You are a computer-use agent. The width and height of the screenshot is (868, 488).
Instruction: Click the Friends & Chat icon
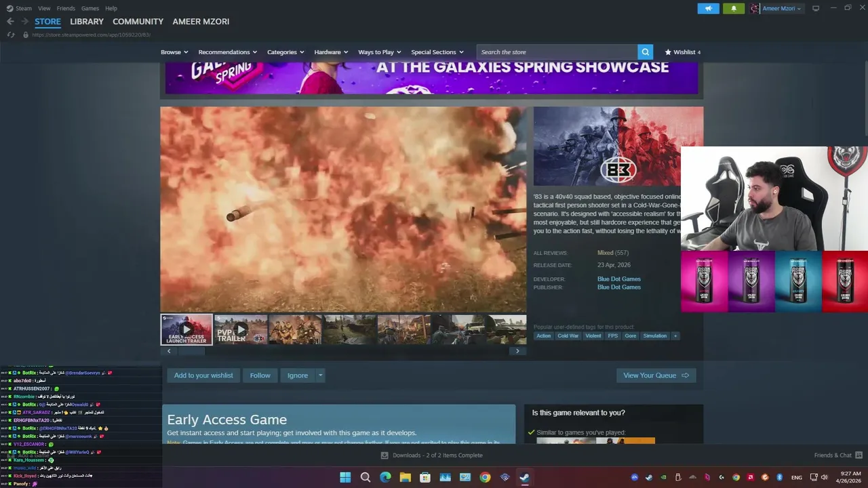pos(859,455)
